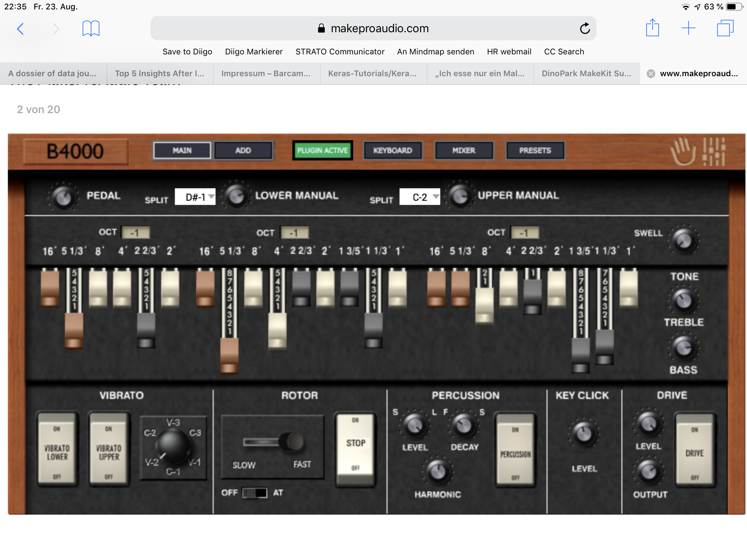The image size is (747, 560).
Task: Click the 'Diigo Markierer' bookmark
Action: [x=254, y=52]
